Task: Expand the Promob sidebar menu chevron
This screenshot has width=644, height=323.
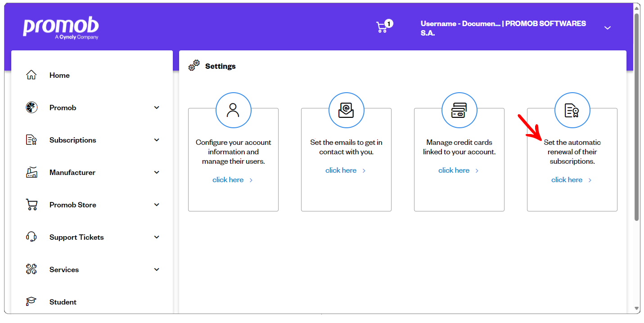Action: [x=157, y=108]
